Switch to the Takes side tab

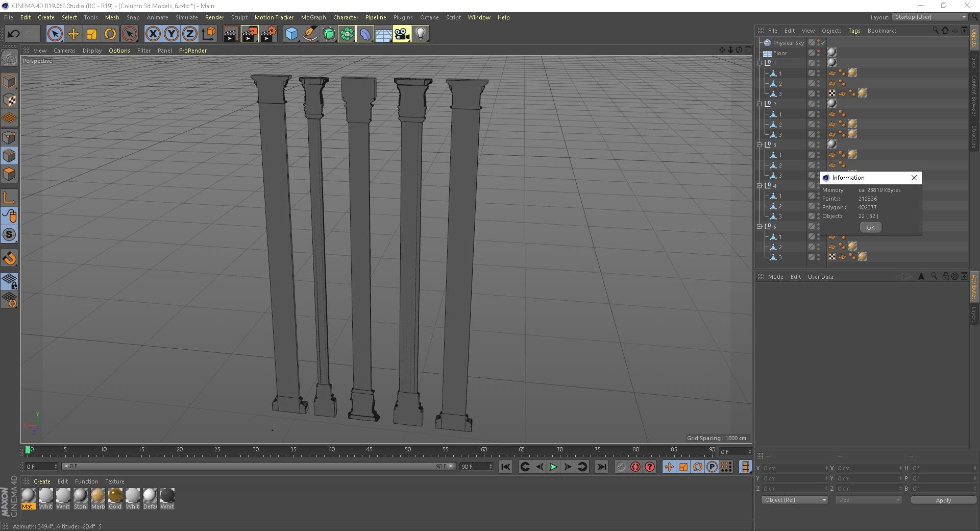coord(974,61)
